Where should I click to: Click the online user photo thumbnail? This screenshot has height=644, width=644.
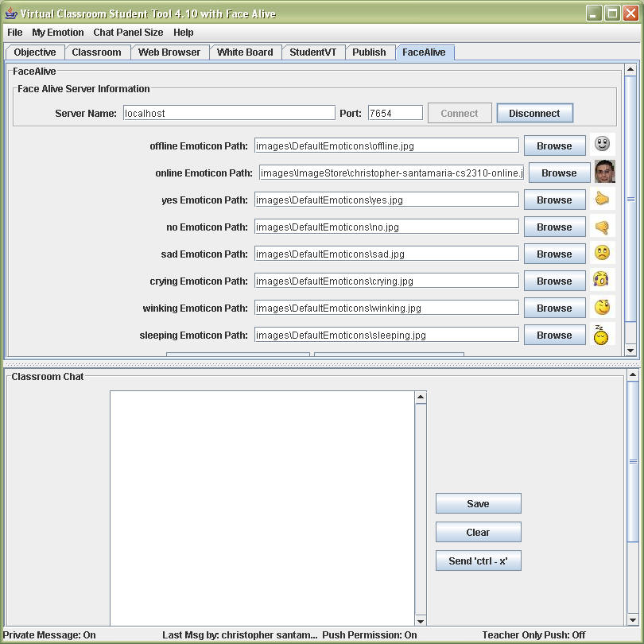click(604, 173)
